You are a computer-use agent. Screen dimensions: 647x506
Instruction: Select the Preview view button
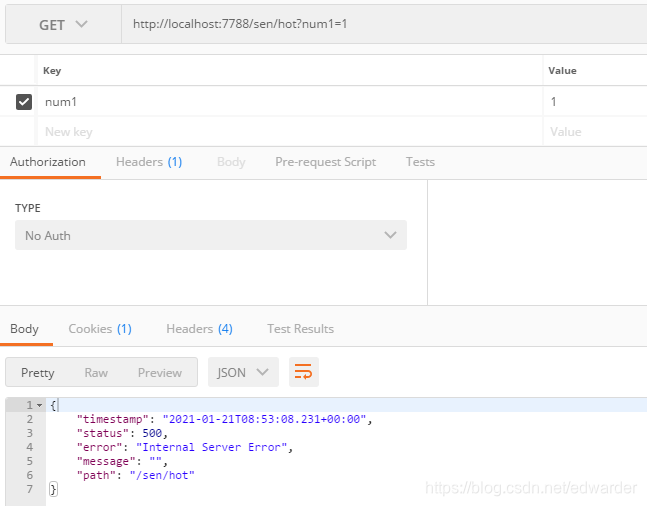click(160, 373)
